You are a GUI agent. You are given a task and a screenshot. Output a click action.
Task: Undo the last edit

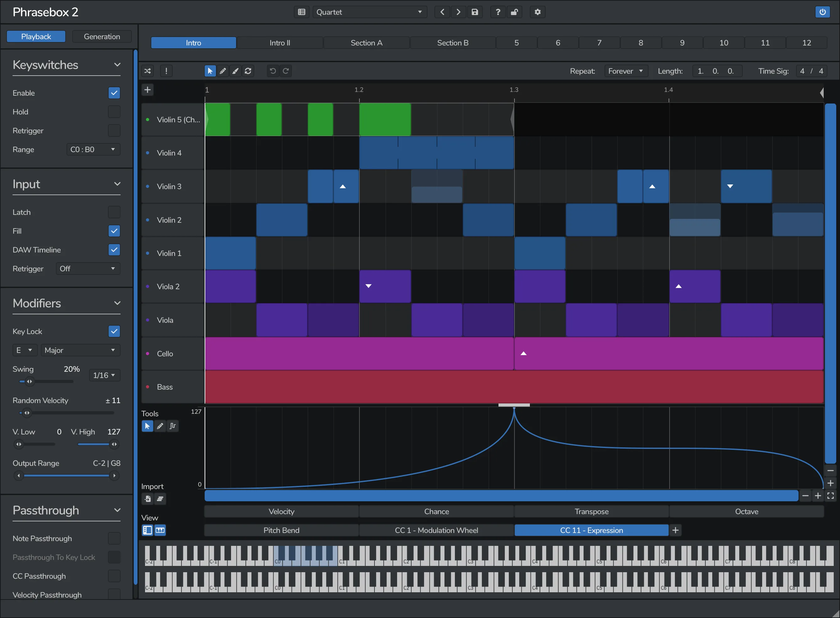(x=273, y=71)
